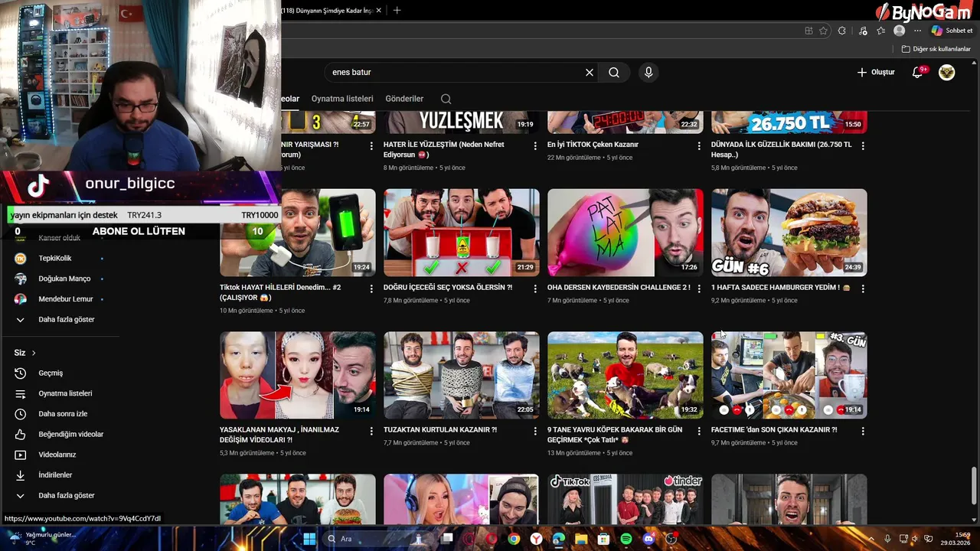Viewport: 980px width, 551px height.
Task: Open title OHA DERSEN KAYBEDERSİN CHALLENGE 2
Action: [x=619, y=288]
